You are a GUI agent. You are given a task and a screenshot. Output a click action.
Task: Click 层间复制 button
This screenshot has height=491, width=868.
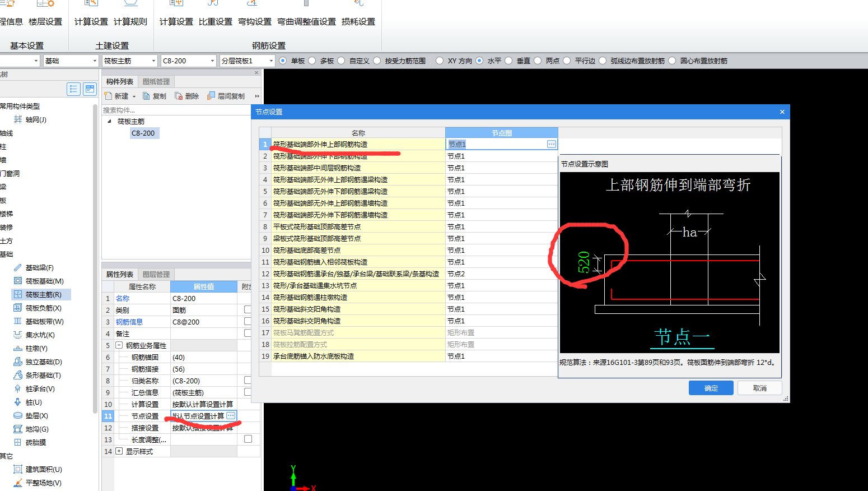tap(226, 96)
